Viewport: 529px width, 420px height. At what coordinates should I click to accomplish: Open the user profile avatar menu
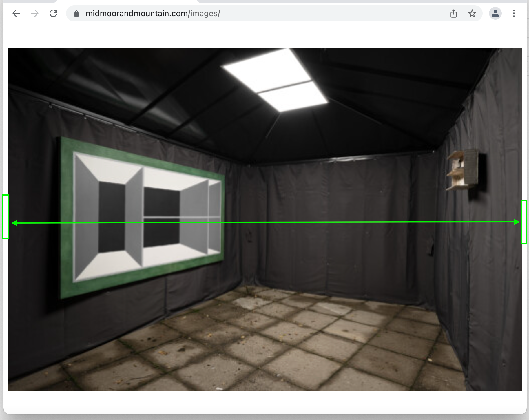click(495, 13)
